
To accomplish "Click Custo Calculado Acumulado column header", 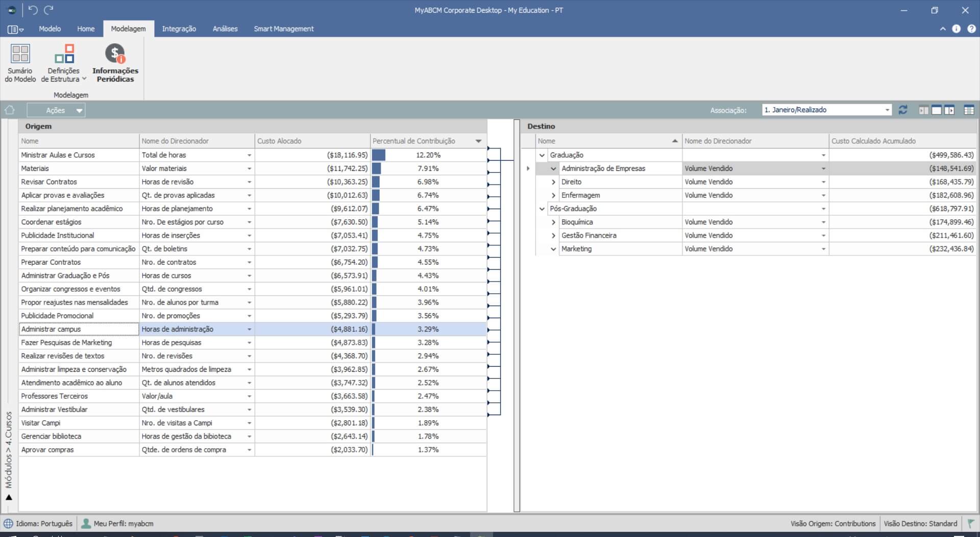I will click(x=902, y=141).
